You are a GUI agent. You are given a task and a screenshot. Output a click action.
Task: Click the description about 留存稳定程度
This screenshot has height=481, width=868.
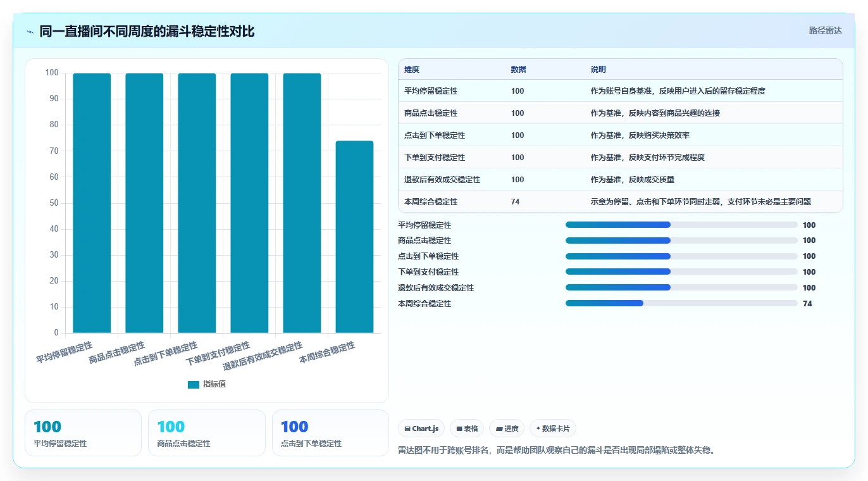(678, 91)
